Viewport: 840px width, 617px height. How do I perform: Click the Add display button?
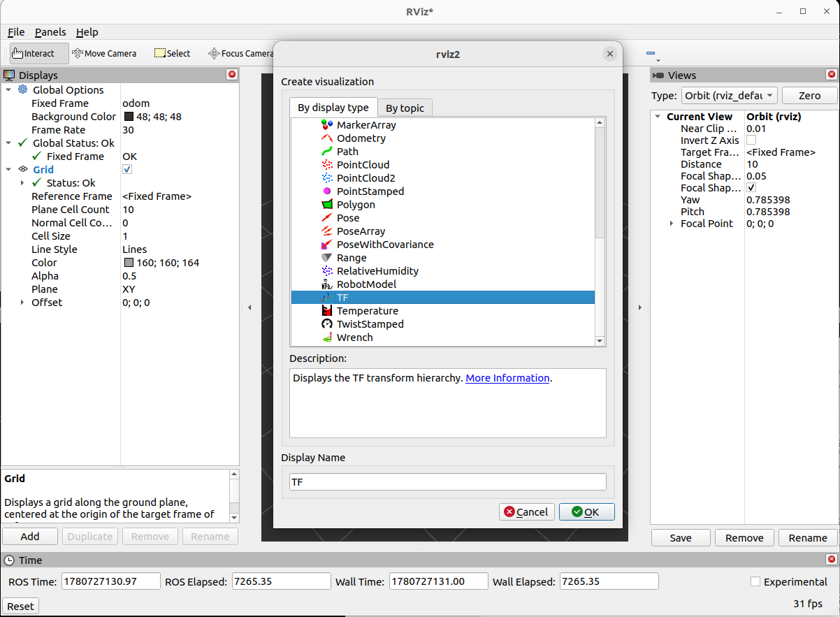30,537
